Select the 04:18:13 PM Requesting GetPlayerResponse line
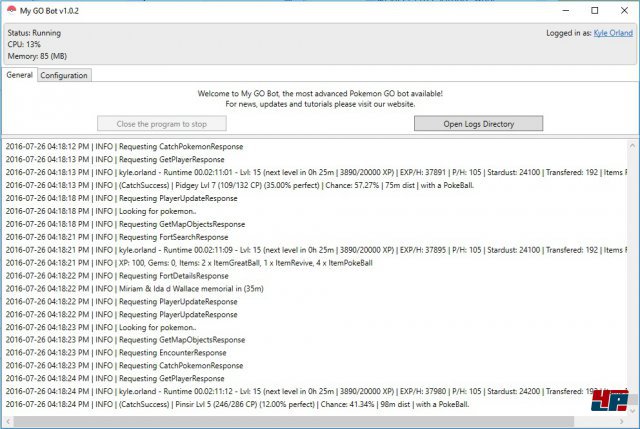The height and width of the screenshot is (429, 640). (x=115, y=160)
